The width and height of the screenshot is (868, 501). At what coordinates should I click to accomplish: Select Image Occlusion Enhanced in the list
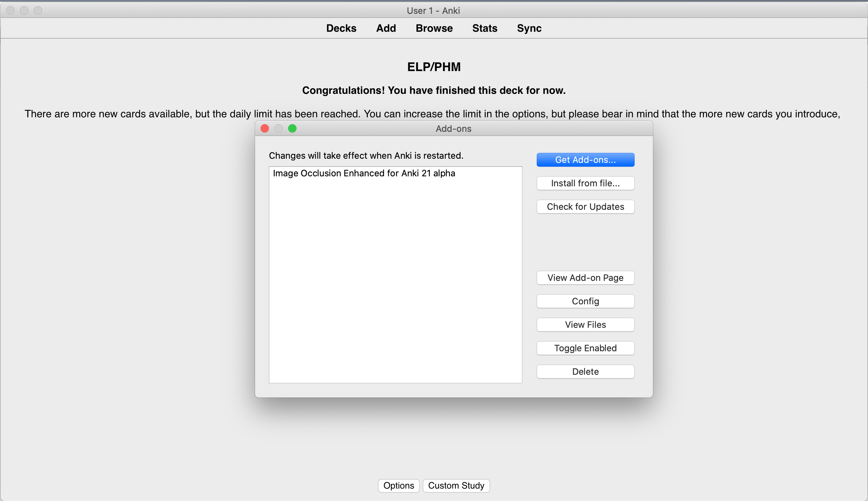point(364,173)
